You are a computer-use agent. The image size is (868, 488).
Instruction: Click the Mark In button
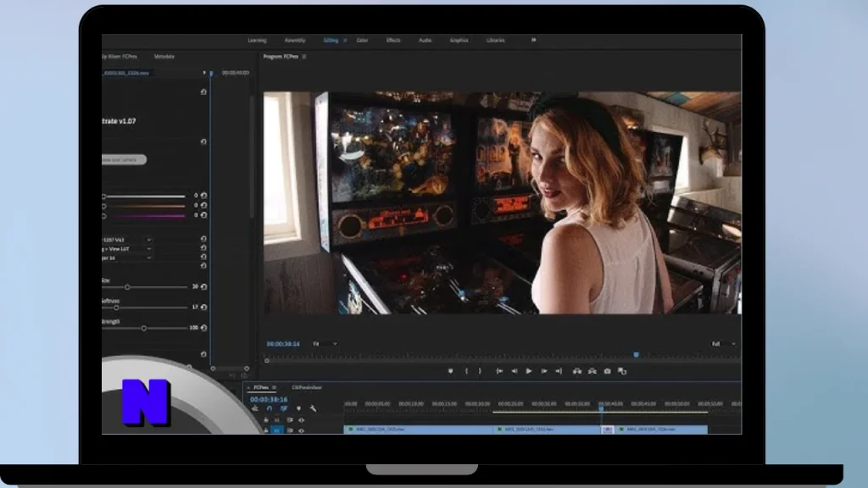coord(467,371)
